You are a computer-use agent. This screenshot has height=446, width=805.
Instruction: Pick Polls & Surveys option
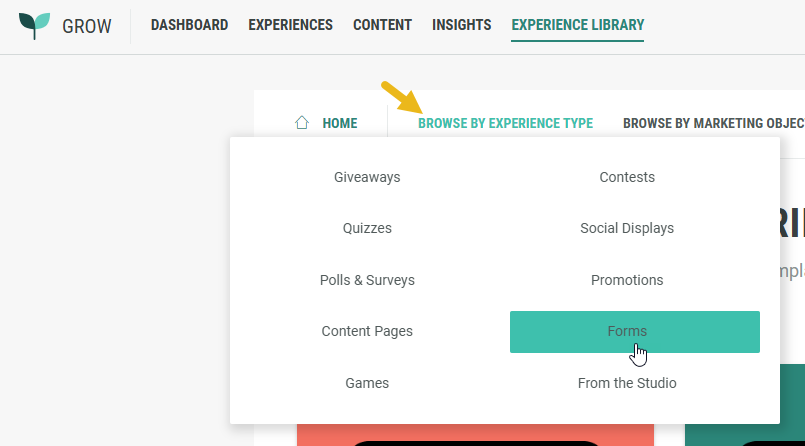tap(367, 280)
